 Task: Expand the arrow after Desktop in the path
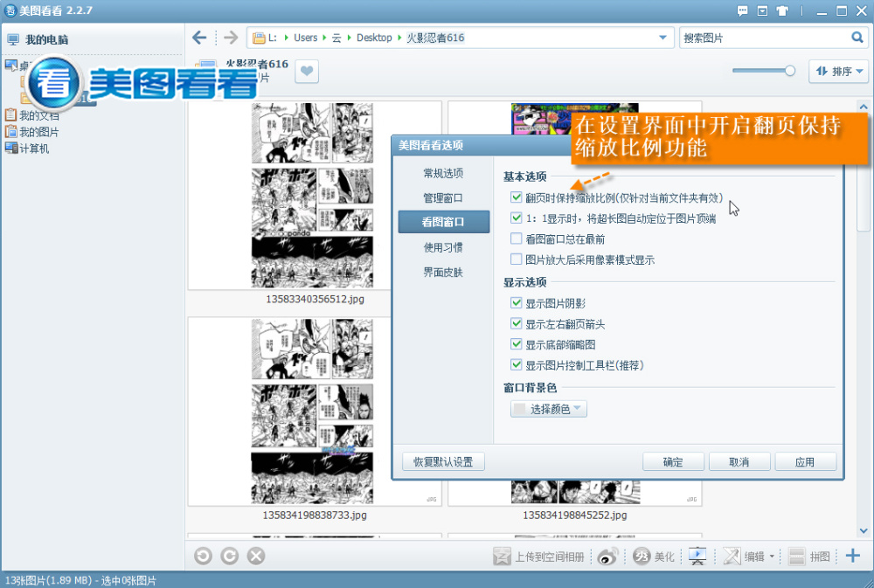click(399, 38)
